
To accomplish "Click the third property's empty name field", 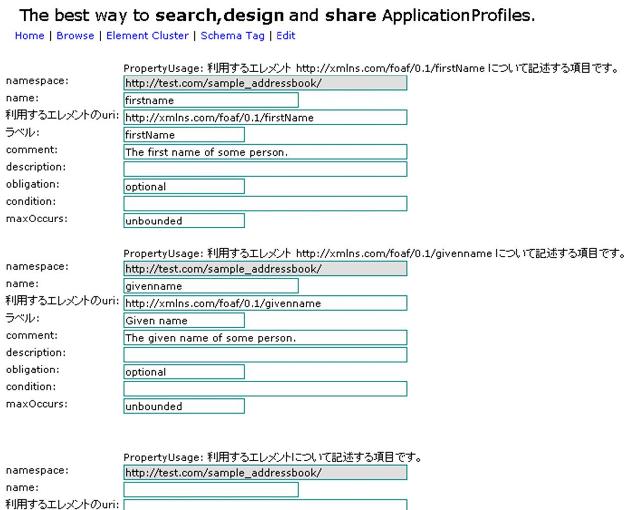I will [211, 489].
